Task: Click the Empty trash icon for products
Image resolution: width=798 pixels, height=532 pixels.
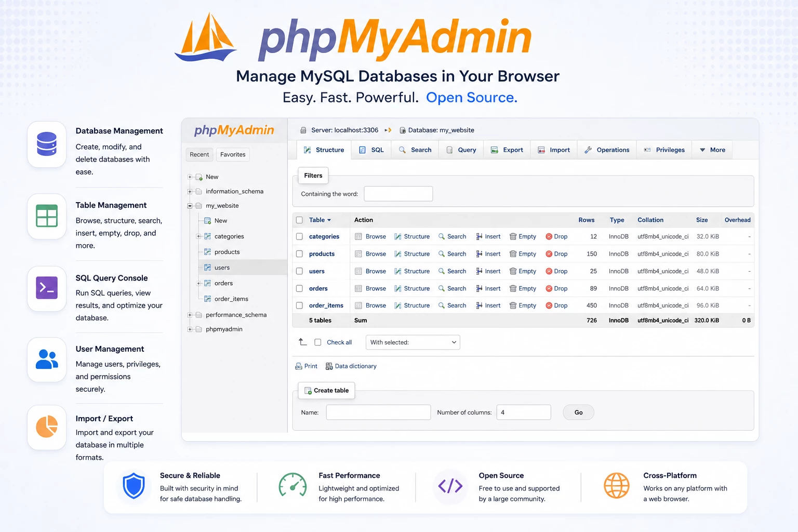Action: click(513, 254)
